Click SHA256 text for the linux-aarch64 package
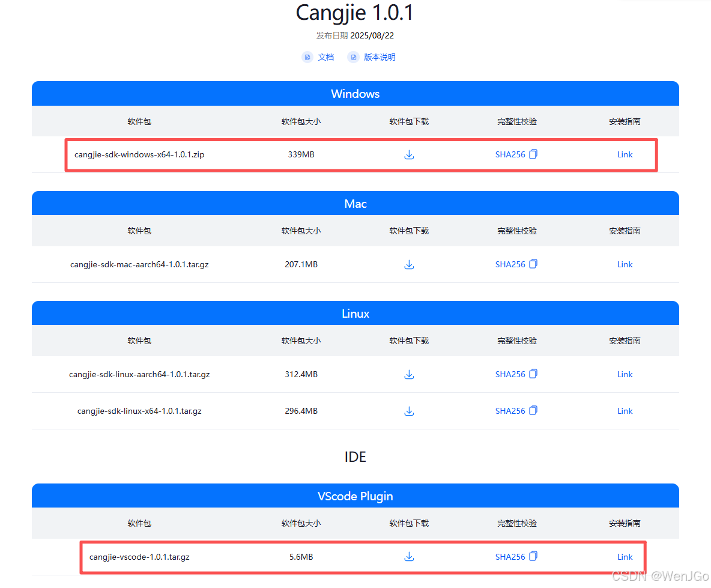Screen dimensions: 711x588 pyautogui.click(x=510, y=374)
